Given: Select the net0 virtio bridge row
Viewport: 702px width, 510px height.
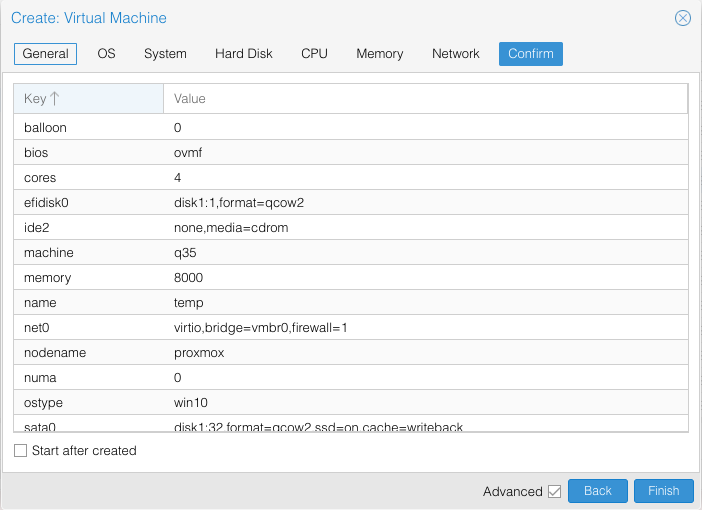Looking at the screenshot, I should tap(350, 328).
